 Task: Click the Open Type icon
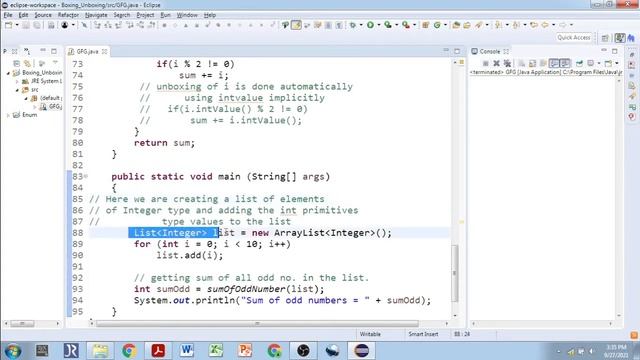(456, 25)
